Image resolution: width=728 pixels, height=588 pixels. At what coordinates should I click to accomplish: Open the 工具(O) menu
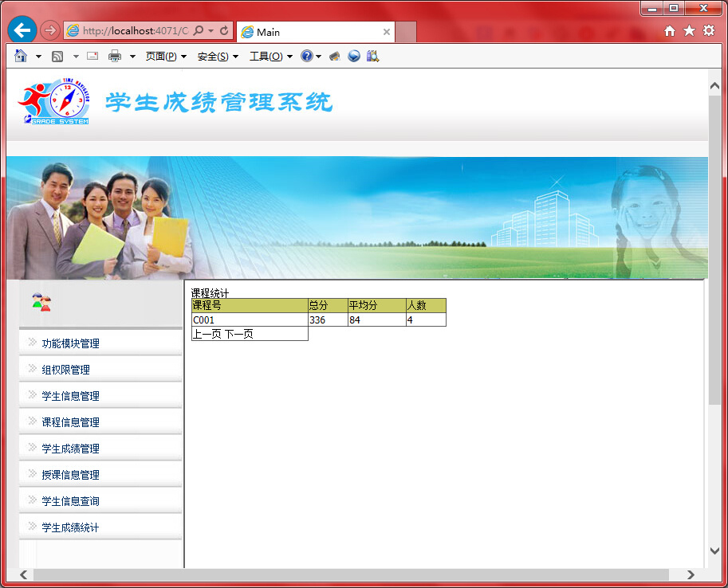(271, 56)
